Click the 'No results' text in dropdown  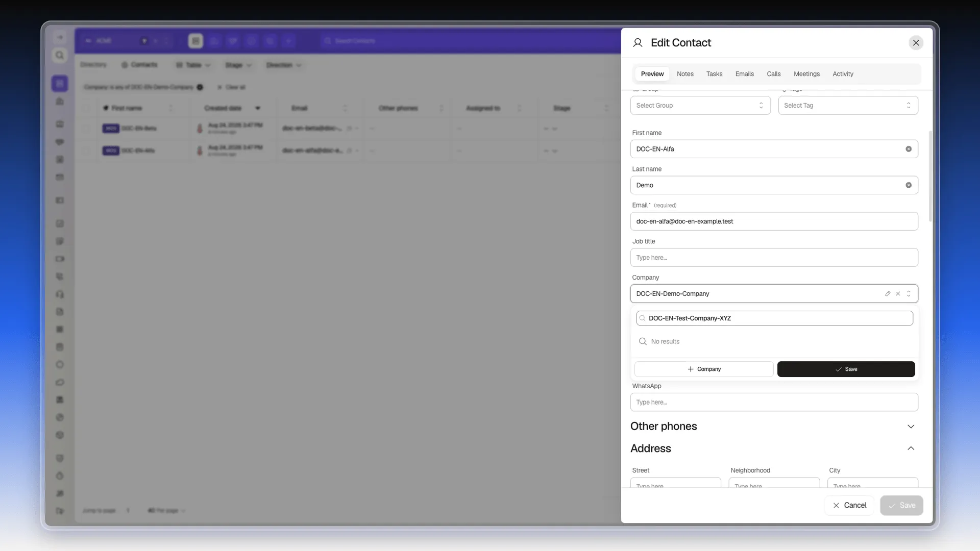665,342
